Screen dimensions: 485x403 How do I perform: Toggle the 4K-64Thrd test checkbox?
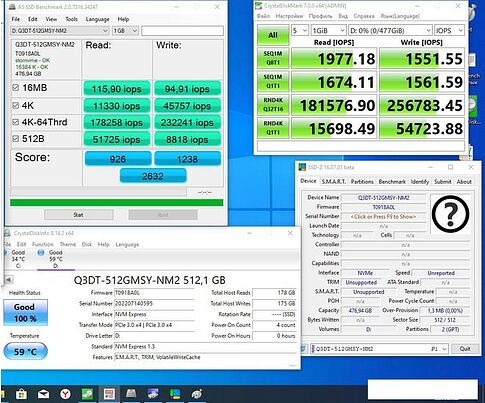coord(15,122)
